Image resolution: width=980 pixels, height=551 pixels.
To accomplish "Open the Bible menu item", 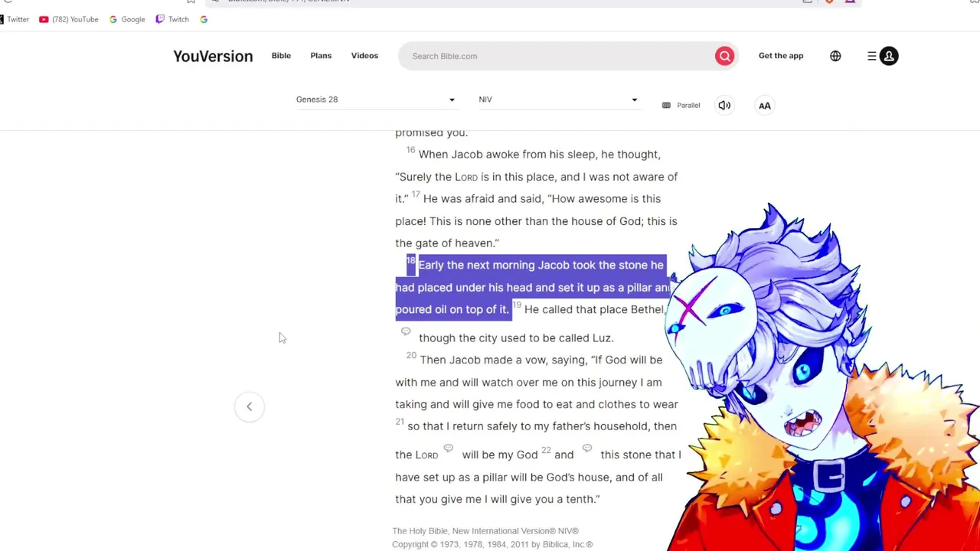I will pos(281,56).
